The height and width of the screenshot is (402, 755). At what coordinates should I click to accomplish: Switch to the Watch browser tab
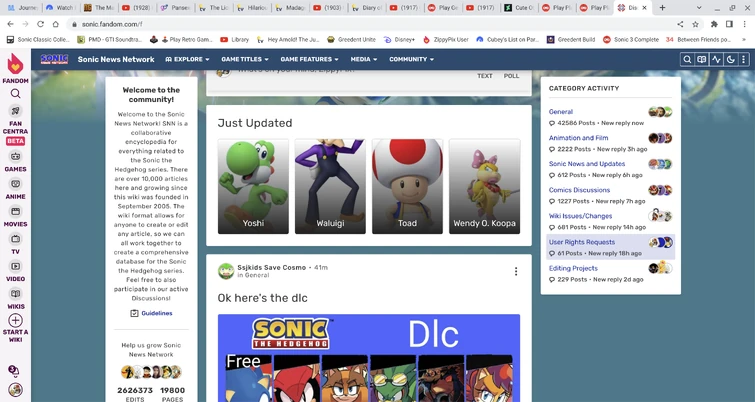[60, 8]
